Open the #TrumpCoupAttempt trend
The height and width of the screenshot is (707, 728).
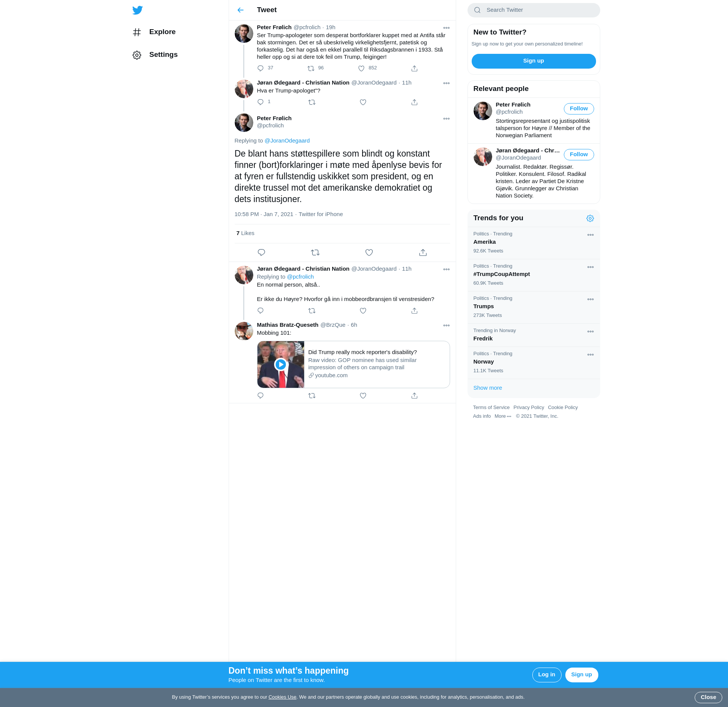533,275
